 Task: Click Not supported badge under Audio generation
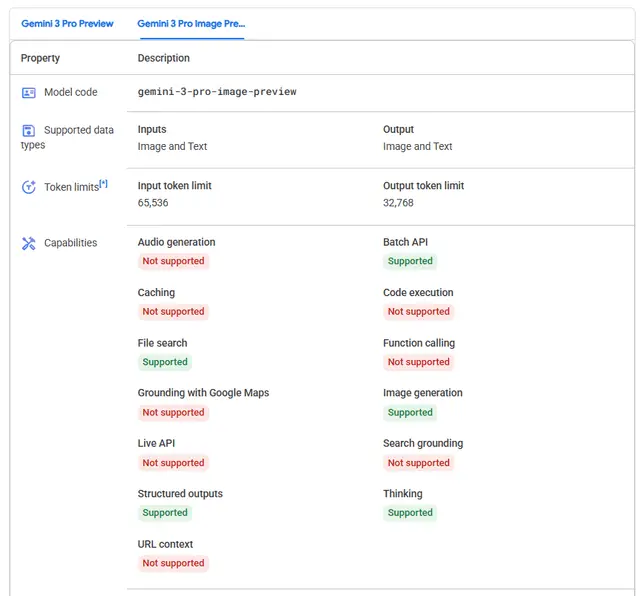[173, 261]
